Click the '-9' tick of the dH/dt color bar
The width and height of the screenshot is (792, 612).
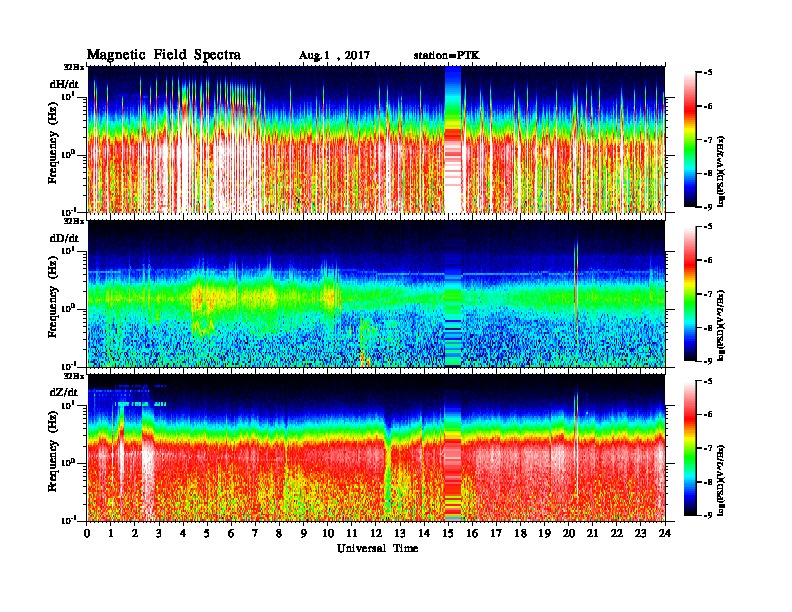[x=709, y=207]
